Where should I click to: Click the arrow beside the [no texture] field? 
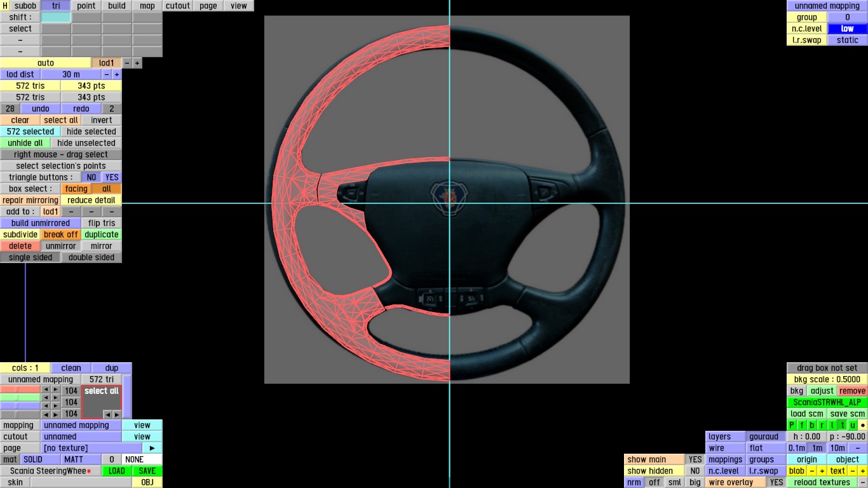pyautogui.click(x=152, y=448)
